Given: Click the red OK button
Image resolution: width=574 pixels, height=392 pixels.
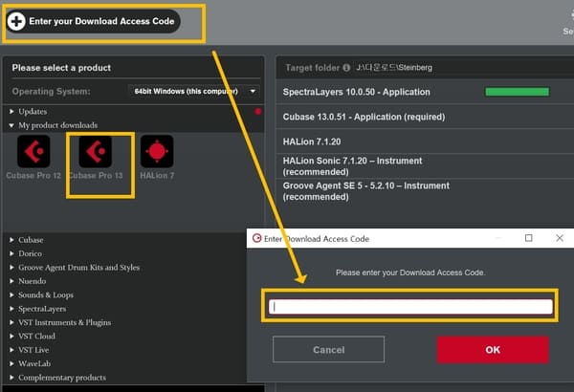Looking at the screenshot, I should tap(493, 350).
